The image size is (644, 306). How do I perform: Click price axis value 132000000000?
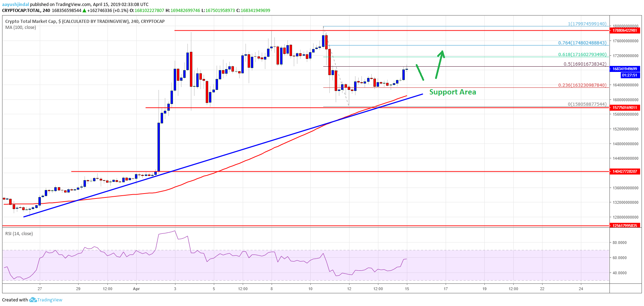click(625, 202)
